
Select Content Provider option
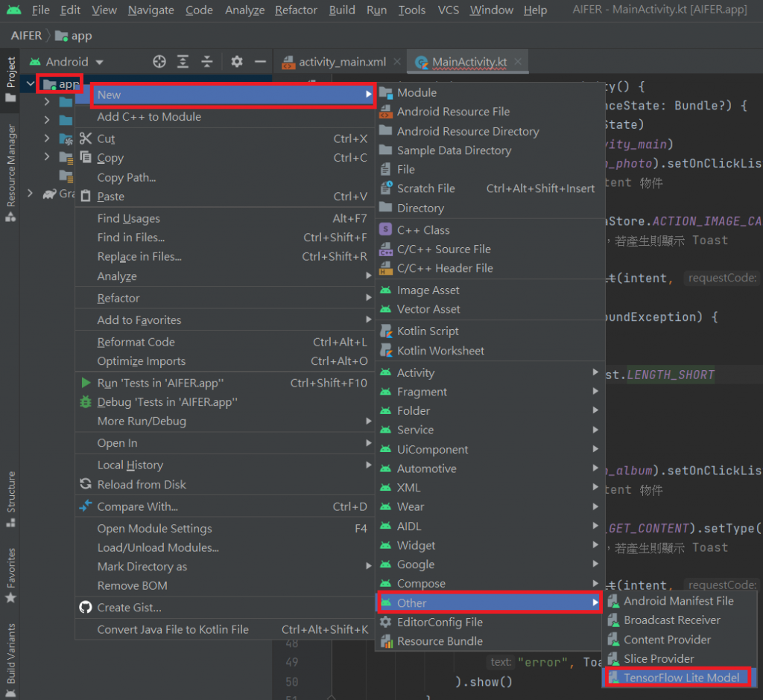680,640
